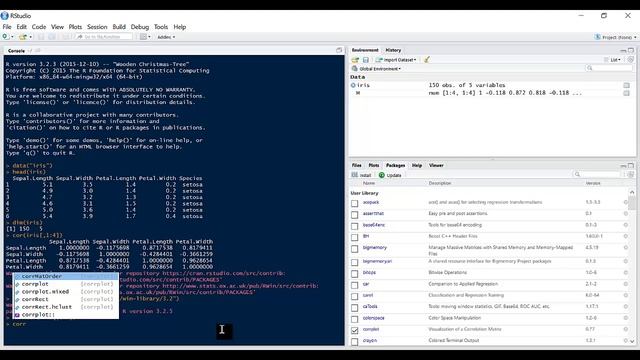Image resolution: width=640 pixels, height=360 pixels.
Task: Open the bigmemory package link
Action: click(x=375, y=247)
